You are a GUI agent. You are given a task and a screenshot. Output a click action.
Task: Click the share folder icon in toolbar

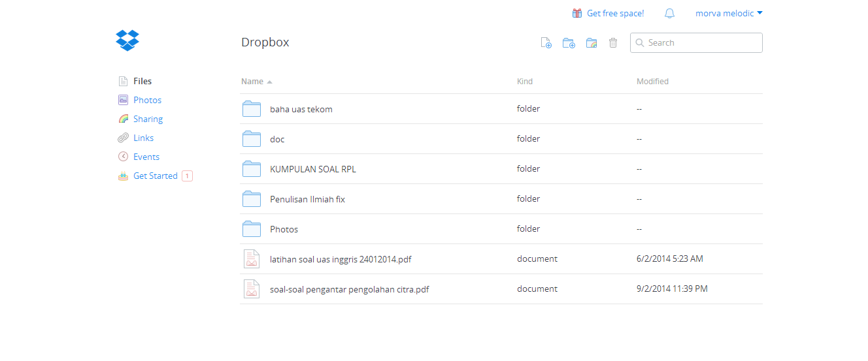click(592, 43)
